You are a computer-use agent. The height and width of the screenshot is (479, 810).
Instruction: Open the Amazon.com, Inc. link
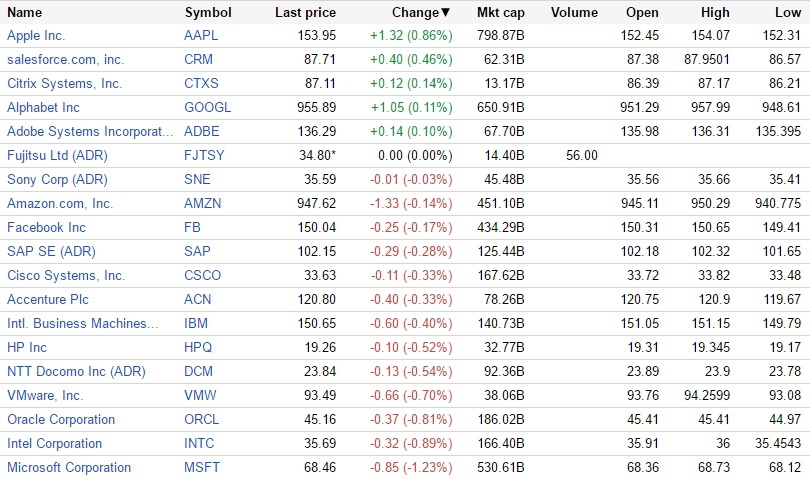(x=60, y=204)
